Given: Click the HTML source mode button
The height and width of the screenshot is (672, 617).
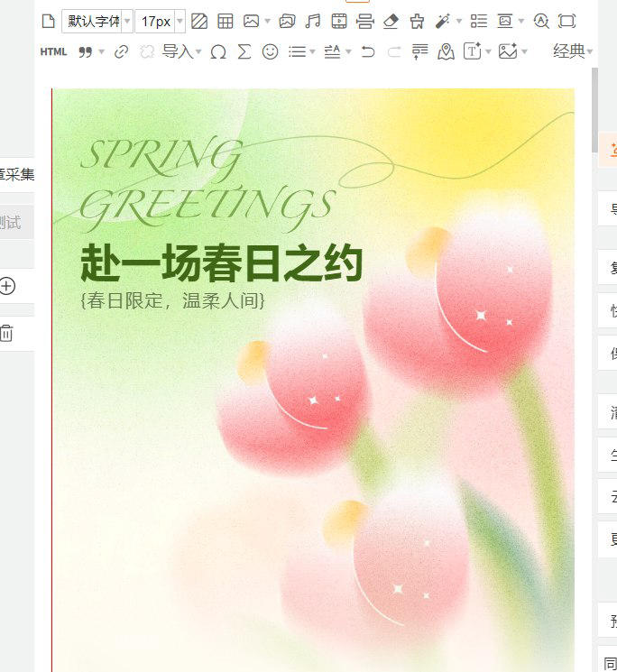Looking at the screenshot, I should [x=54, y=52].
